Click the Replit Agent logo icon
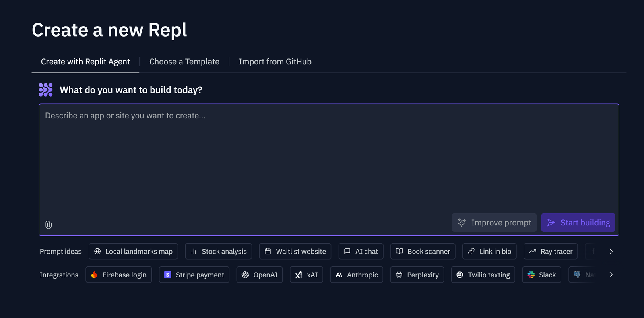 click(x=46, y=90)
